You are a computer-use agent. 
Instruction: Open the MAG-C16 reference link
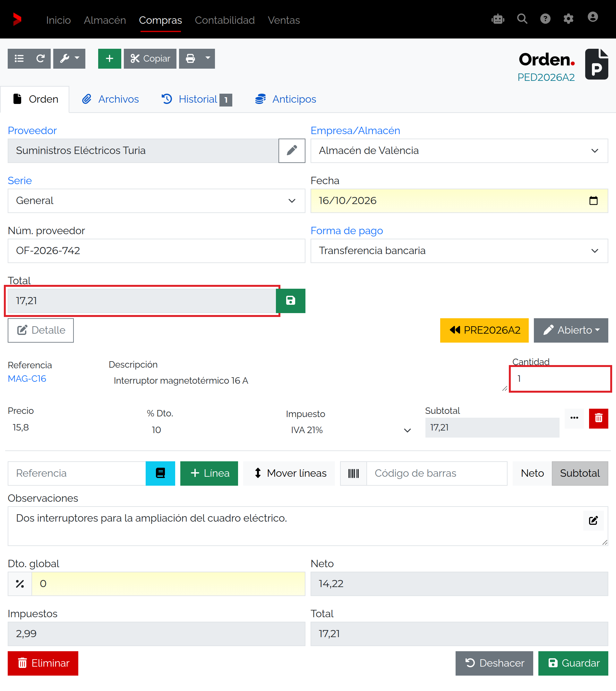click(27, 379)
